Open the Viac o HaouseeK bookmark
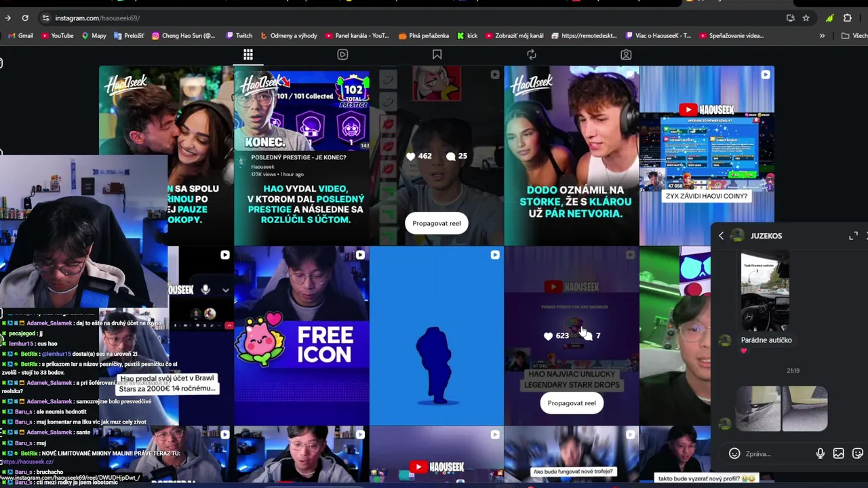Image resolution: width=868 pixels, height=488 pixels. point(658,35)
